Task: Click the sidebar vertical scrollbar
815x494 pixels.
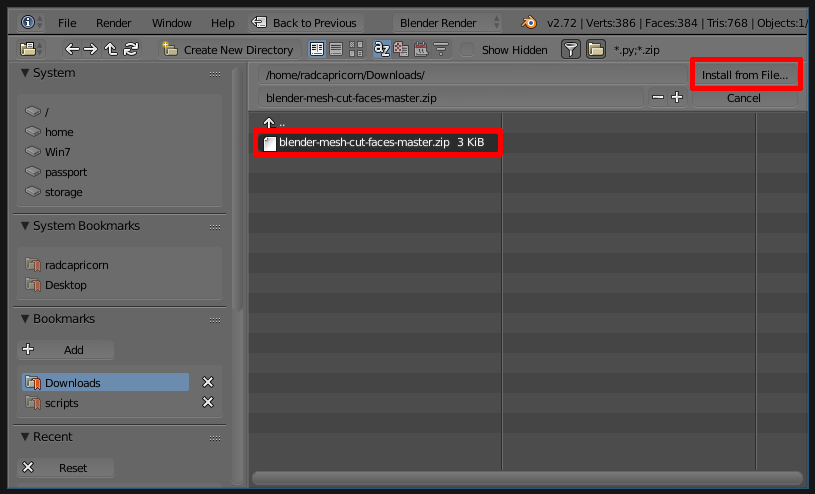Action: tap(237, 190)
